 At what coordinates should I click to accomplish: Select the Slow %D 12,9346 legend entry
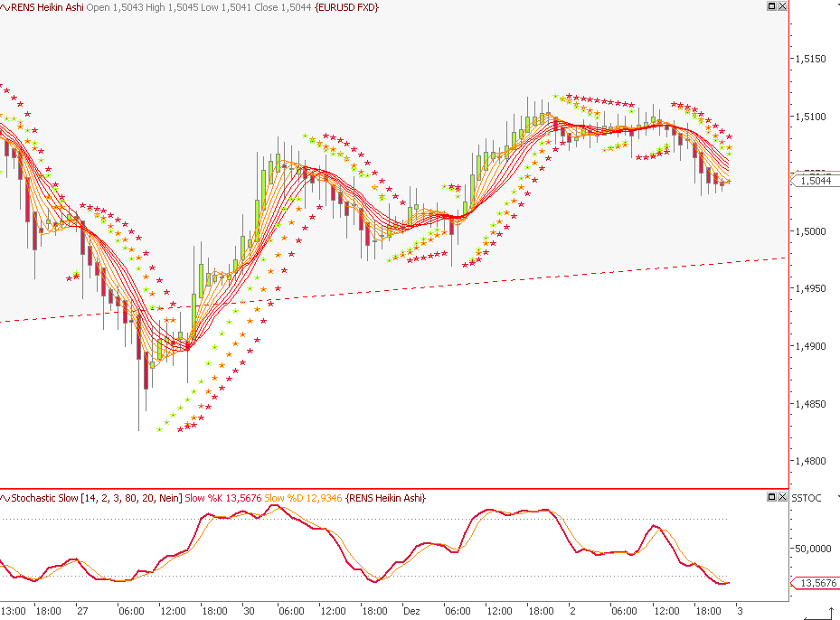[x=303, y=498]
